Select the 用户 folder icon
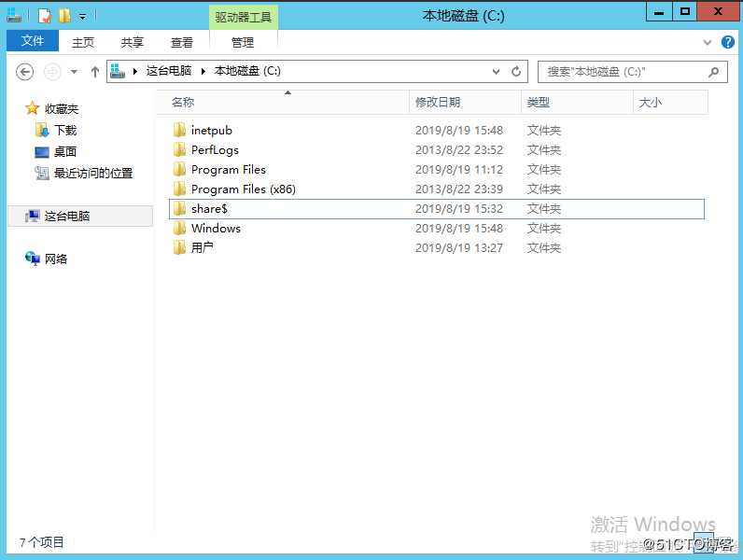The width and height of the screenshot is (743, 560). pyautogui.click(x=179, y=247)
